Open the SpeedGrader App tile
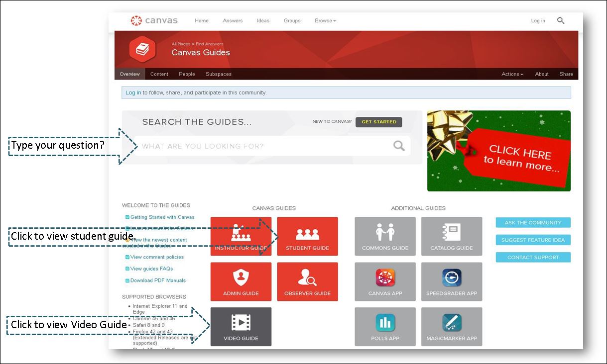This screenshot has height=364, width=607. pos(452,281)
